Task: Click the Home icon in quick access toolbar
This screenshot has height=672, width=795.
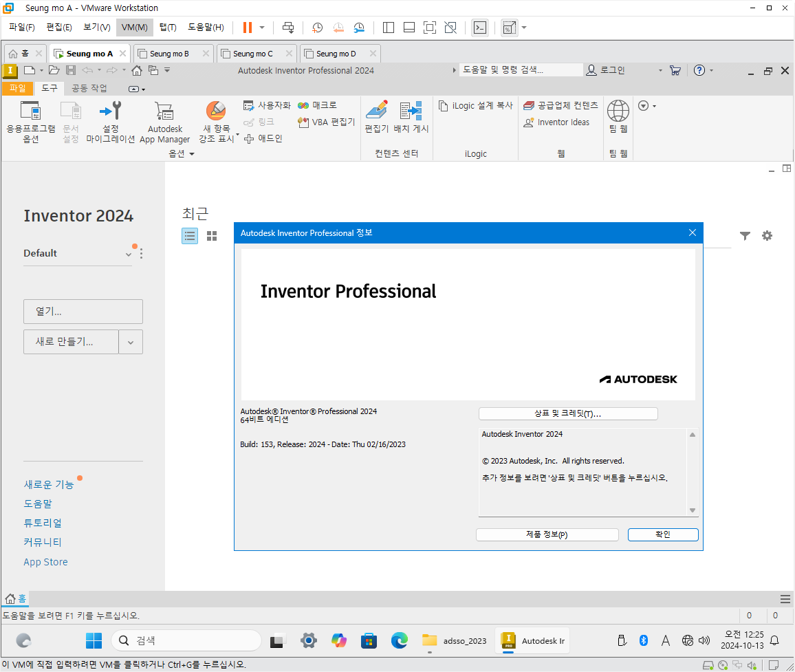Action: click(137, 70)
